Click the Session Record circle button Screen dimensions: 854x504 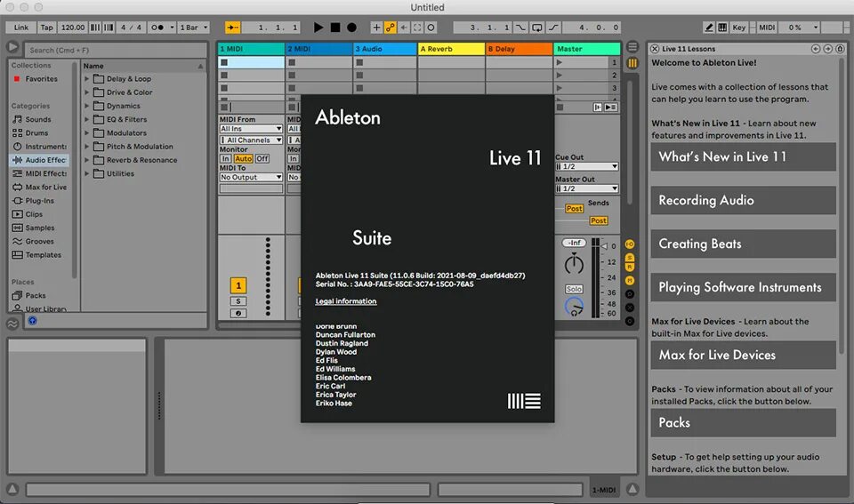coord(431,28)
